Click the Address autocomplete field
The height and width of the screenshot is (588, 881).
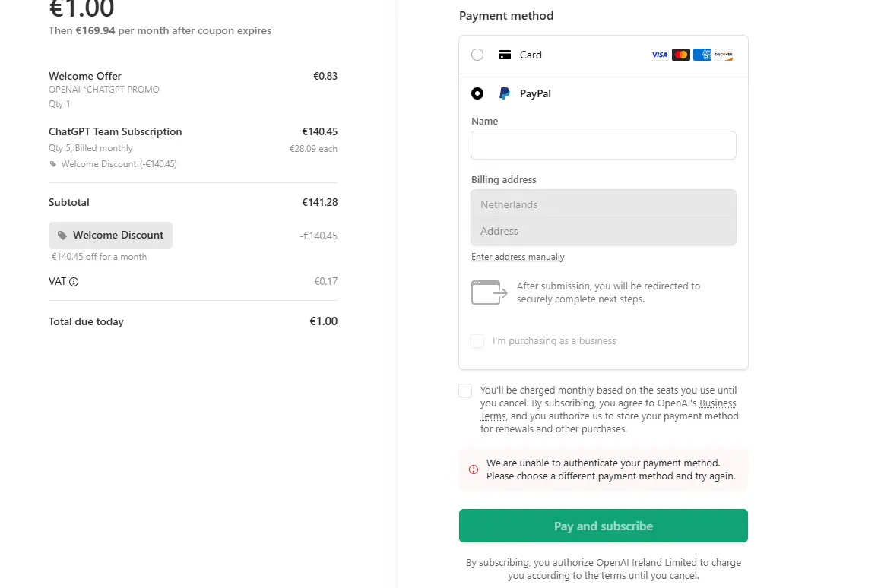coord(604,231)
